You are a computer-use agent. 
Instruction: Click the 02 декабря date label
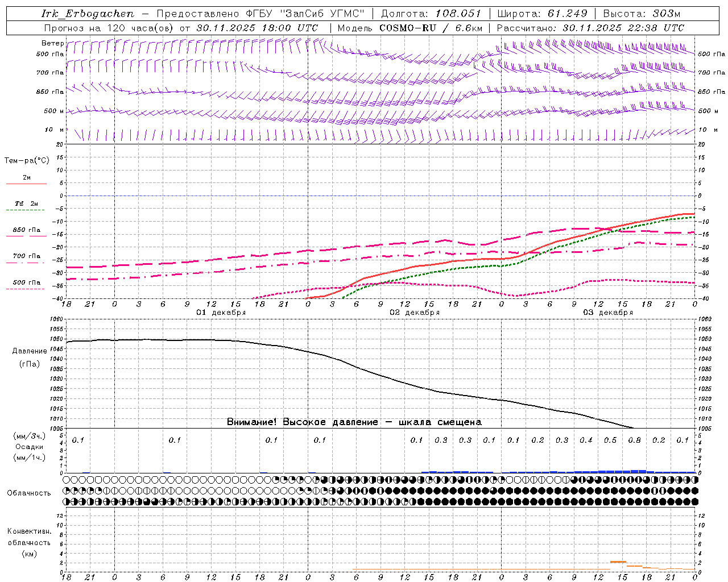click(x=415, y=313)
